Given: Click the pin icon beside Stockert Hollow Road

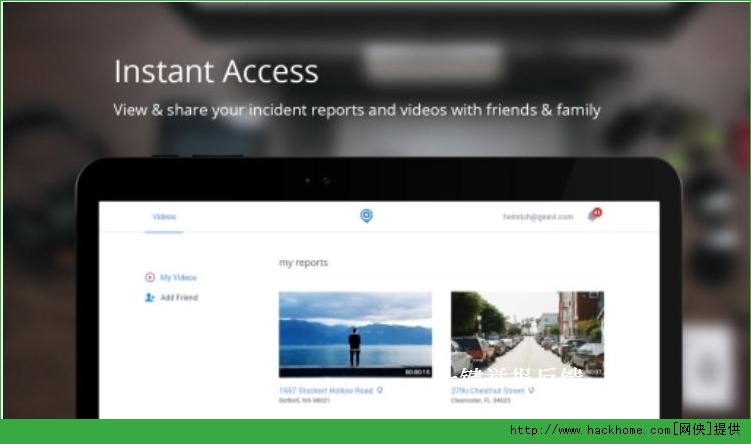Looking at the screenshot, I should (379, 390).
